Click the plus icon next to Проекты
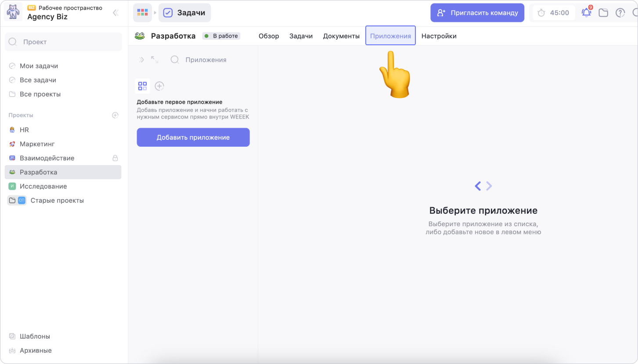 [x=115, y=115]
